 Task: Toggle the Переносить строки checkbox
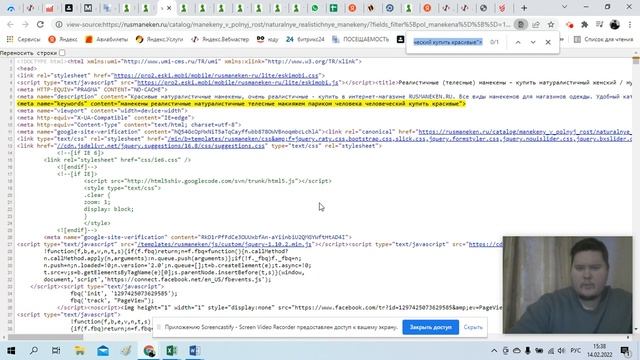point(62,53)
